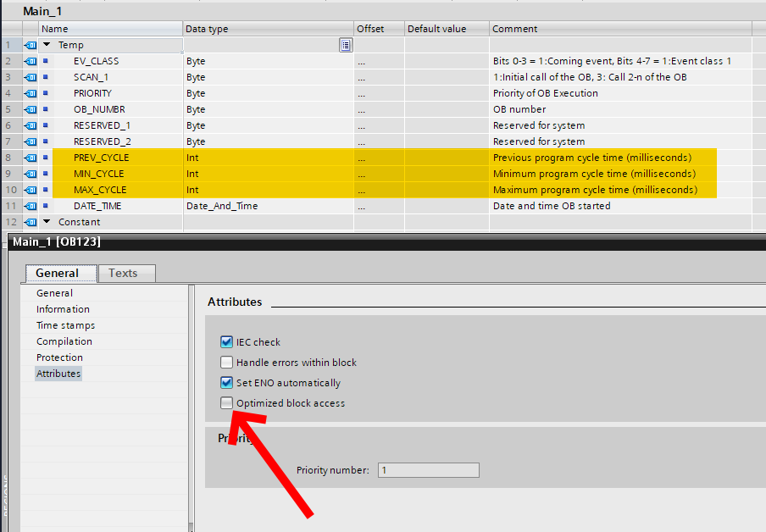Click the blue square marker beside EV_CLASS
This screenshot has height=532, width=766.
[x=46, y=61]
